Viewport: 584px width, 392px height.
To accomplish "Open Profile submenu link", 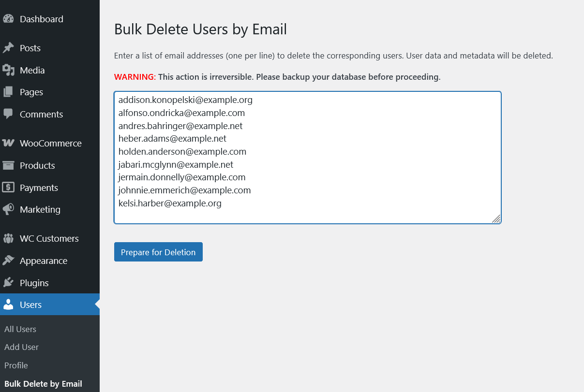I will (x=16, y=365).
